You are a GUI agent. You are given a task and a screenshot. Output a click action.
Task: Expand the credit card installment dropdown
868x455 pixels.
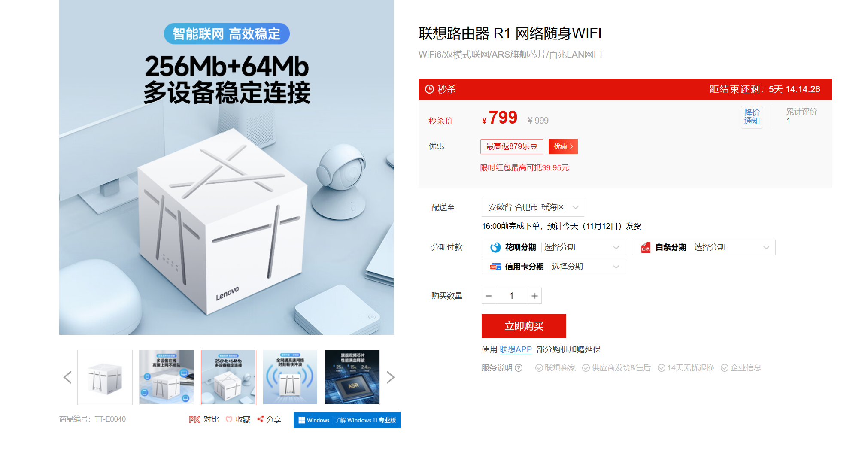553,267
